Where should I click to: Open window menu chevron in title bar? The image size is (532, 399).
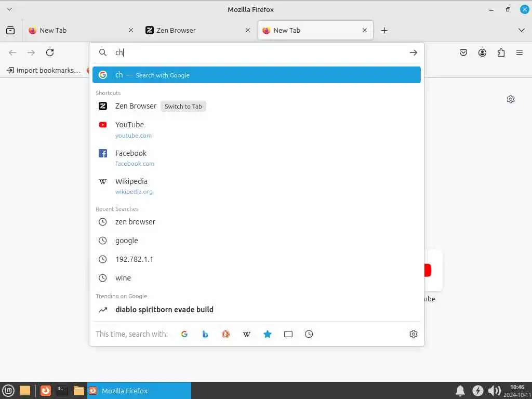click(x=9, y=9)
